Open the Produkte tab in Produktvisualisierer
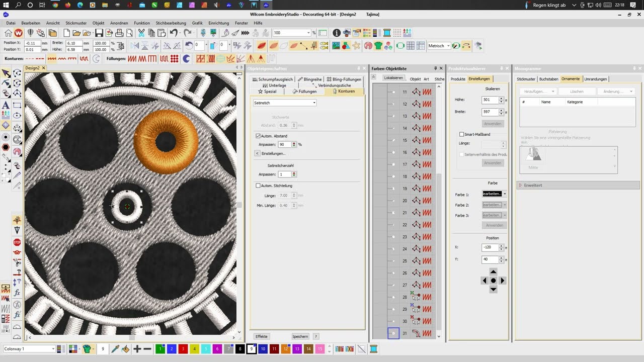 point(458,79)
